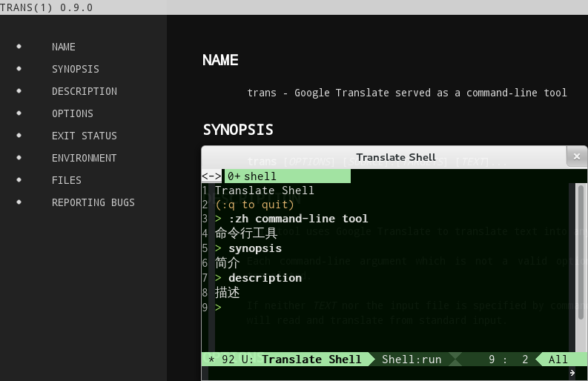
Task: Click the 'trans - Google Translate served' description line
Action: point(407,93)
